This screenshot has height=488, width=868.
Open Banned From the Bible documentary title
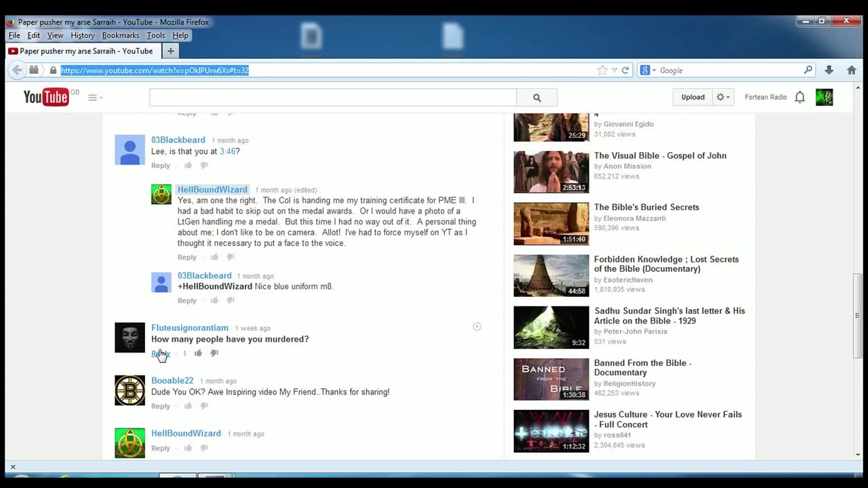[x=643, y=367]
